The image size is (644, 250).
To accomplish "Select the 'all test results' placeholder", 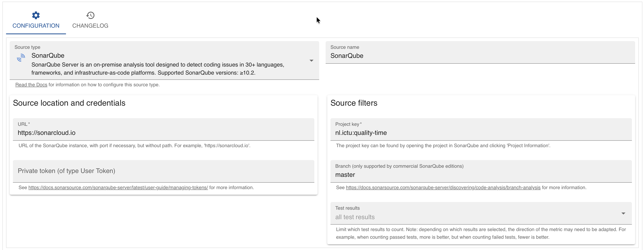I will [355, 217].
